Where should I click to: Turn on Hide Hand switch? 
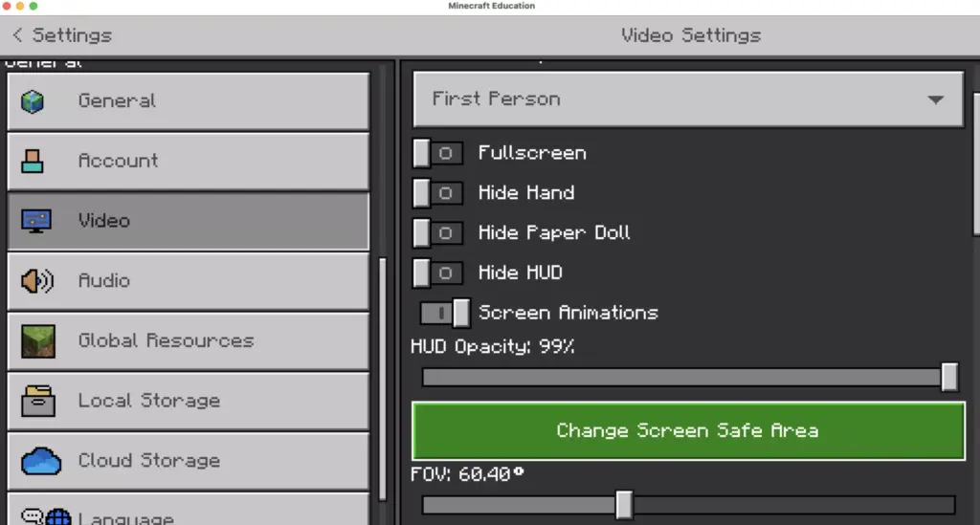437,193
